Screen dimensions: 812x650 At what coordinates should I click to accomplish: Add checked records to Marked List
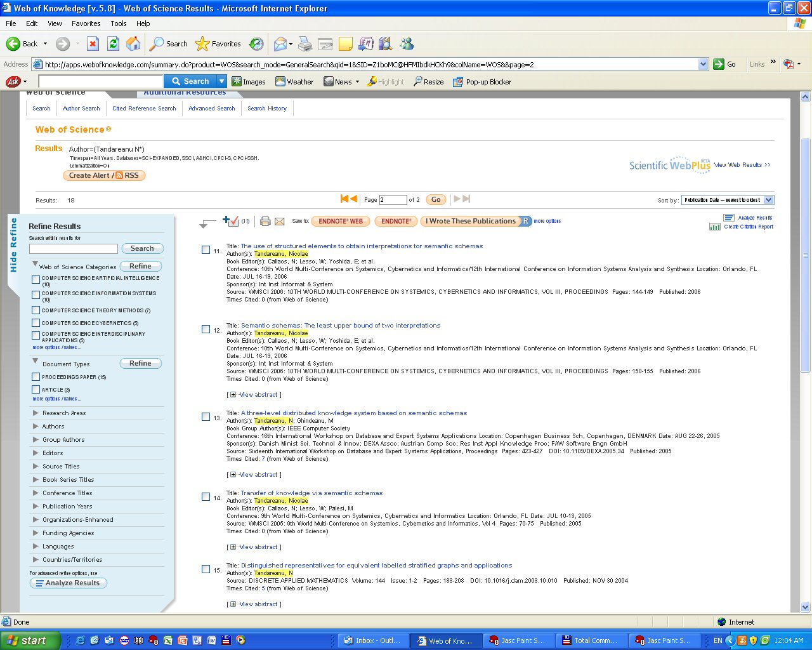(231, 221)
